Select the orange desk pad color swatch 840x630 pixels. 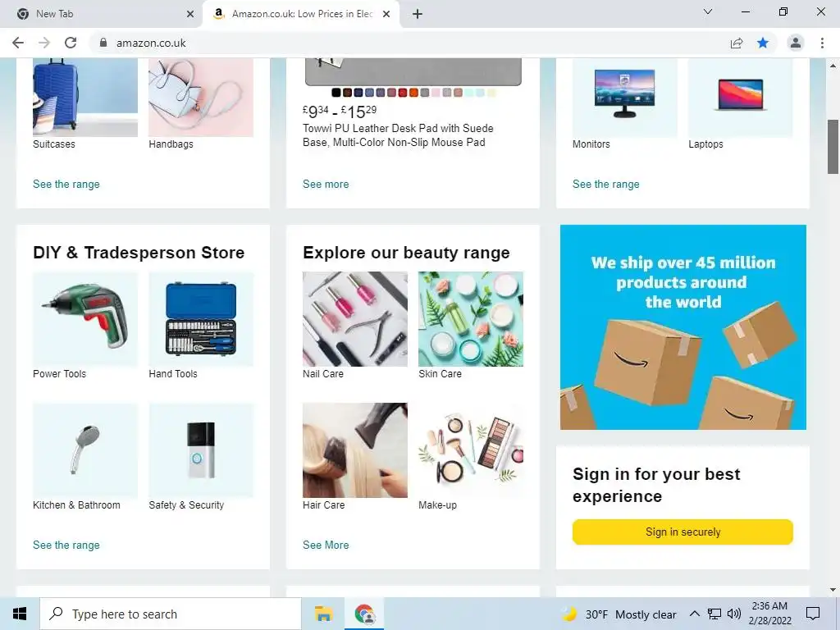413,93
